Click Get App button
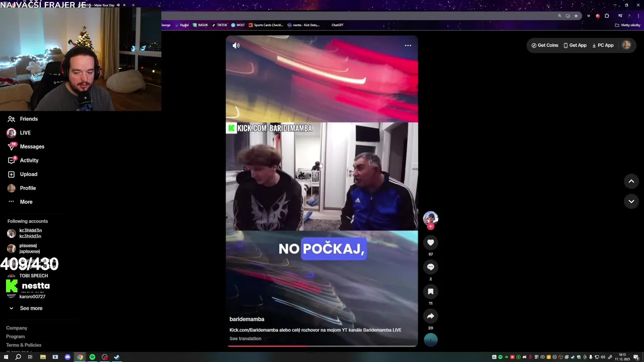This screenshot has height=362, width=644. tap(575, 45)
